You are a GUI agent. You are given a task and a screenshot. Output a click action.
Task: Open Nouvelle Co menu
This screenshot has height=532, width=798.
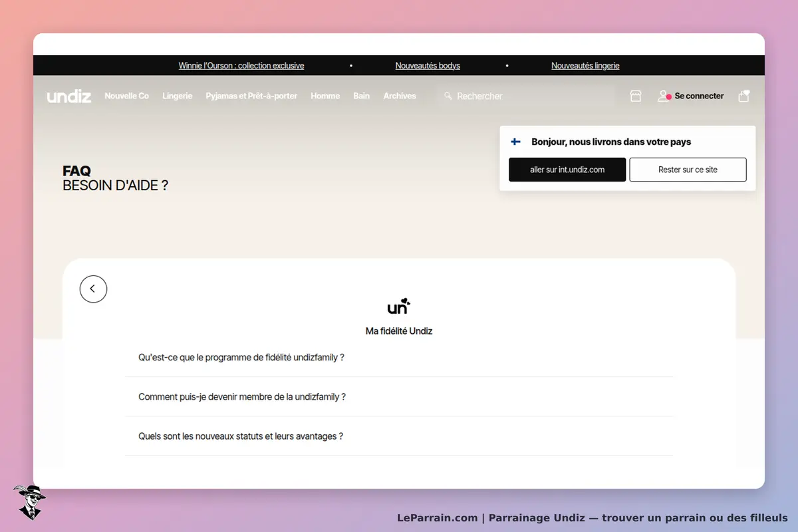point(126,96)
